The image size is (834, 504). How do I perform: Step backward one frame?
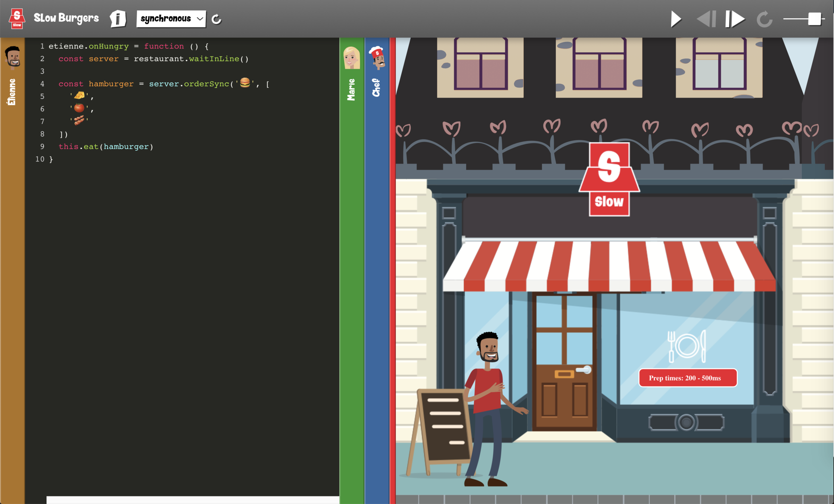[x=706, y=19]
